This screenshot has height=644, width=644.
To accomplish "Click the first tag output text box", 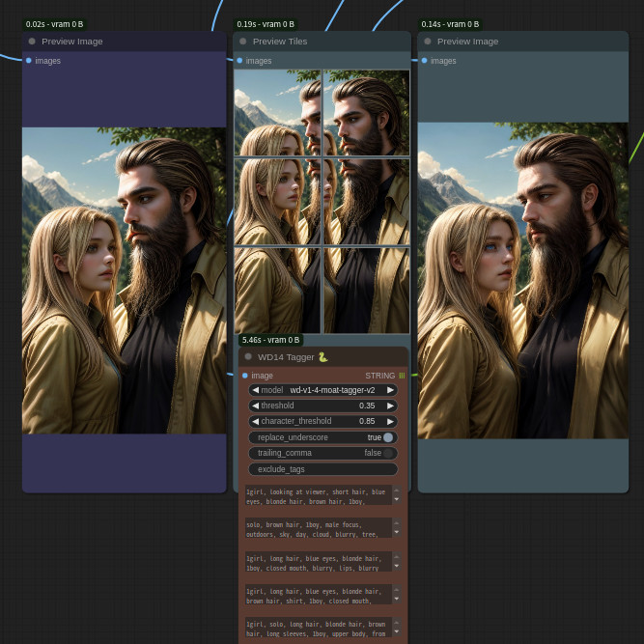I will click(x=317, y=496).
